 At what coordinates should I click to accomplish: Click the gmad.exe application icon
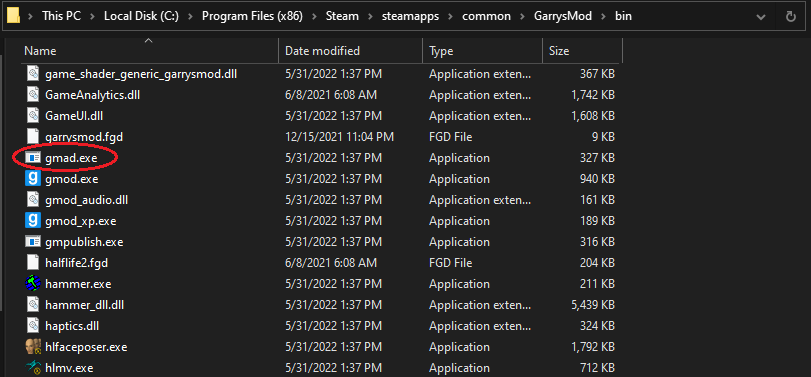33,158
